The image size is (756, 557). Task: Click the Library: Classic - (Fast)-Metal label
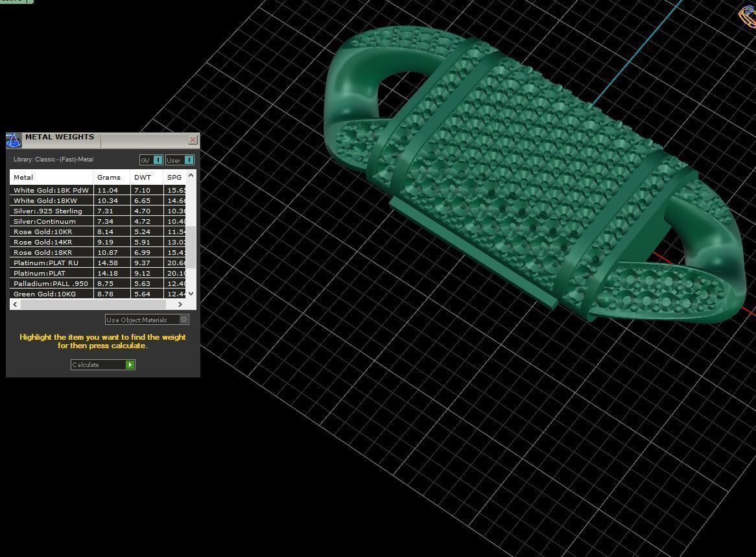coord(54,159)
